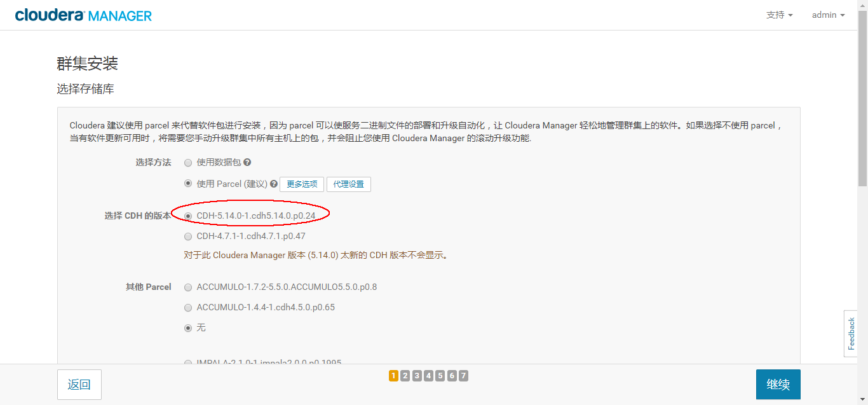868x405 pixels.
Task: Go to wizard step 7
Action: (464, 376)
